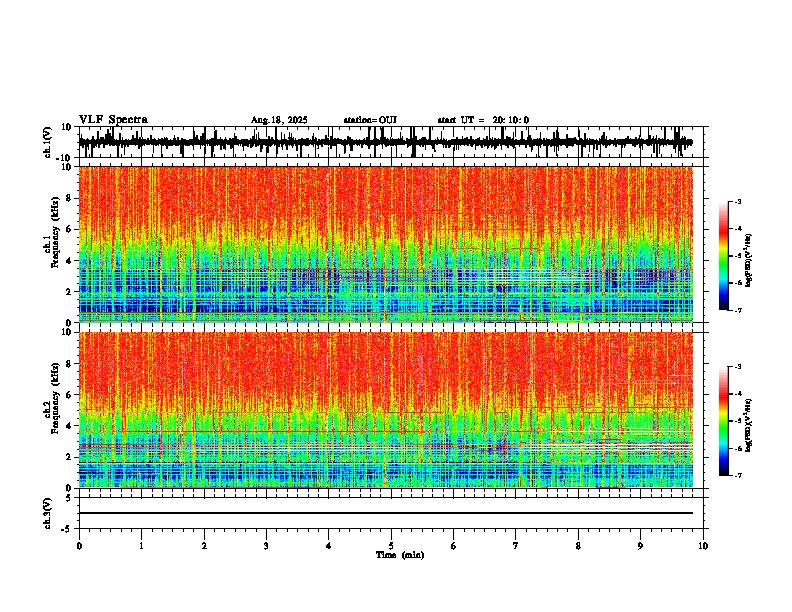Image resolution: width=792 pixels, height=612 pixels.
Task: Click the ch.1 color scale bar
Action: point(723,256)
